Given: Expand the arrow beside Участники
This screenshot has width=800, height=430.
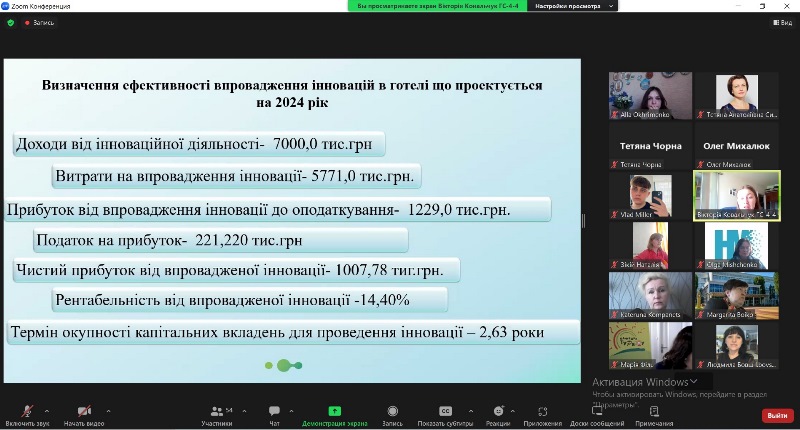Looking at the screenshot, I should tap(244, 411).
